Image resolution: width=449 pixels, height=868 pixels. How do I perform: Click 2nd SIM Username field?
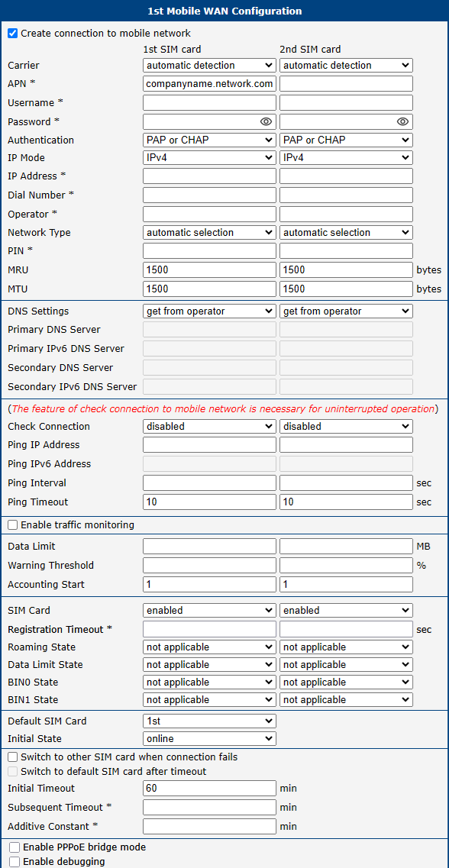(x=346, y=103)
